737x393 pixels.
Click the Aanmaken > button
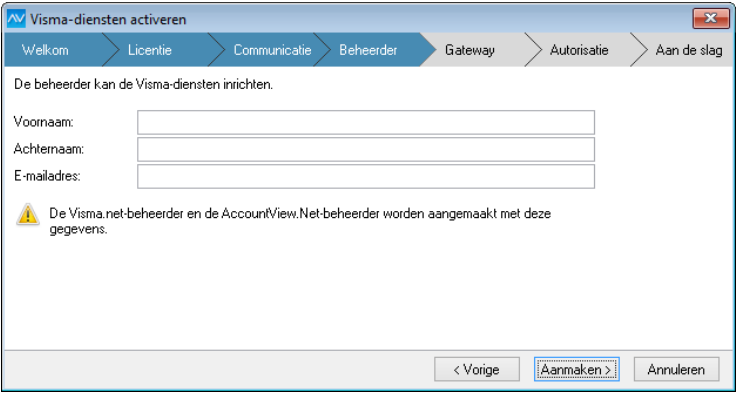coord(576,369)
